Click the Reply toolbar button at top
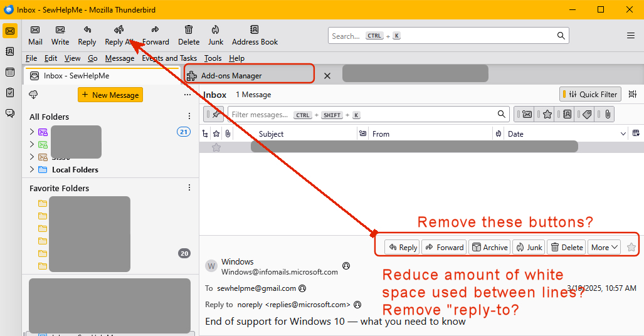Screen dimensions: 644x336 click(87, 35)
